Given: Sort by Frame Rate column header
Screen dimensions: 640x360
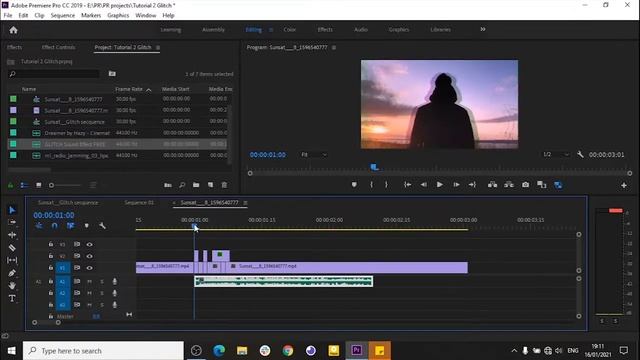Looking at the screenshot, I should (x=129, y=89).
